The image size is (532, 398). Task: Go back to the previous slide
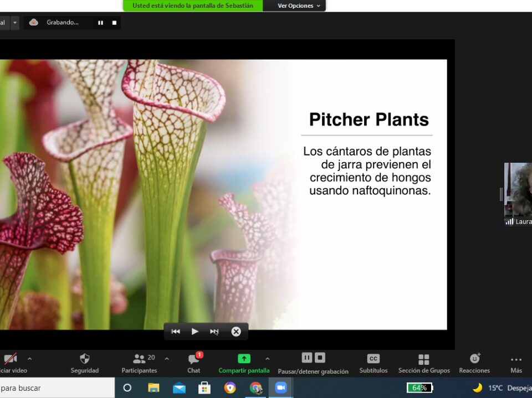(176, 332)
